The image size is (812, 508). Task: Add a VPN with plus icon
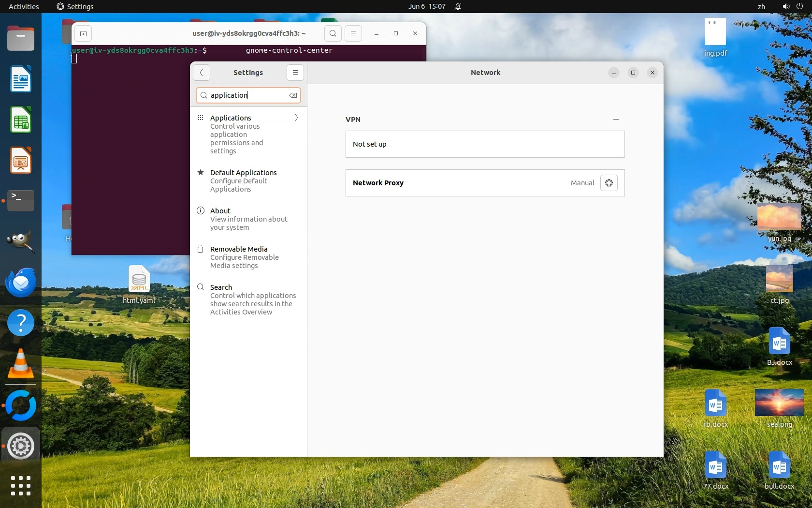tap(616, 120)
